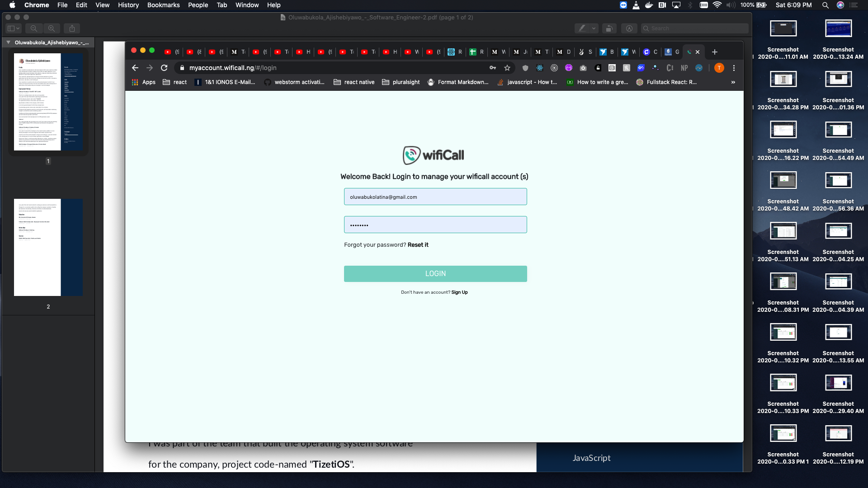Expand the pluralsight bookmarks folder

(401, 82)
